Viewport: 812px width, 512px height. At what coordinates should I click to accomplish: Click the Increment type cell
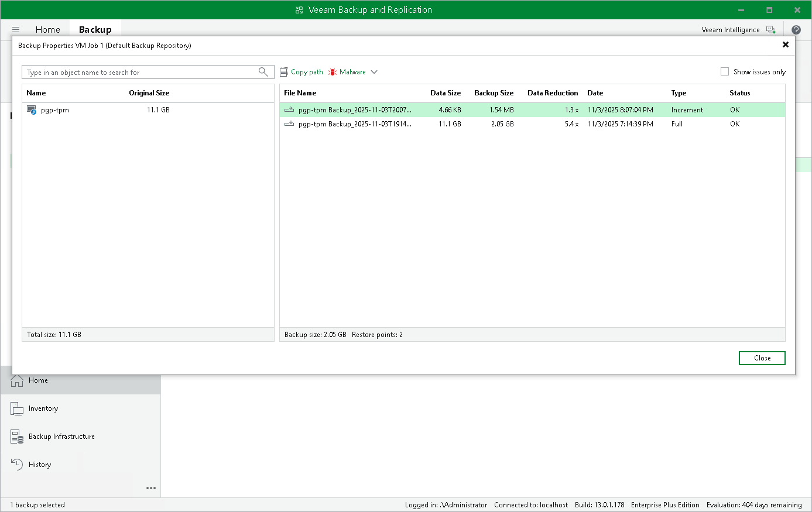pos(687,110)
